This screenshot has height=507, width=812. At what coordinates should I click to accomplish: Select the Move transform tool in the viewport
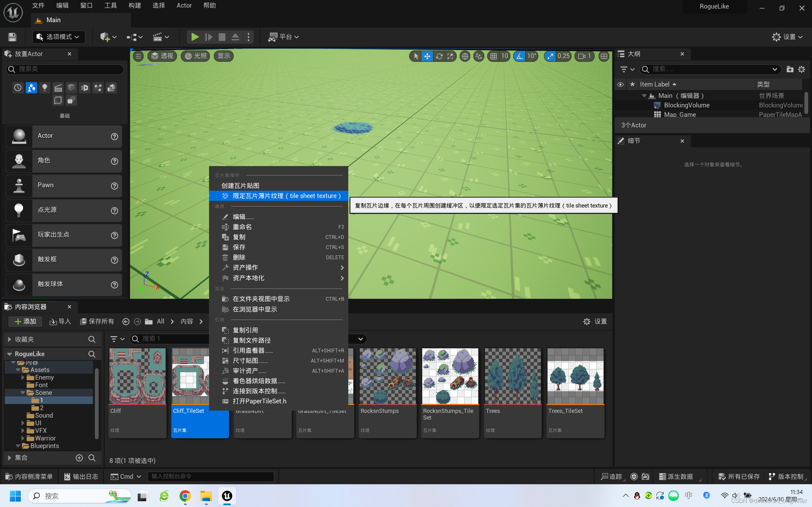point(427,56)
